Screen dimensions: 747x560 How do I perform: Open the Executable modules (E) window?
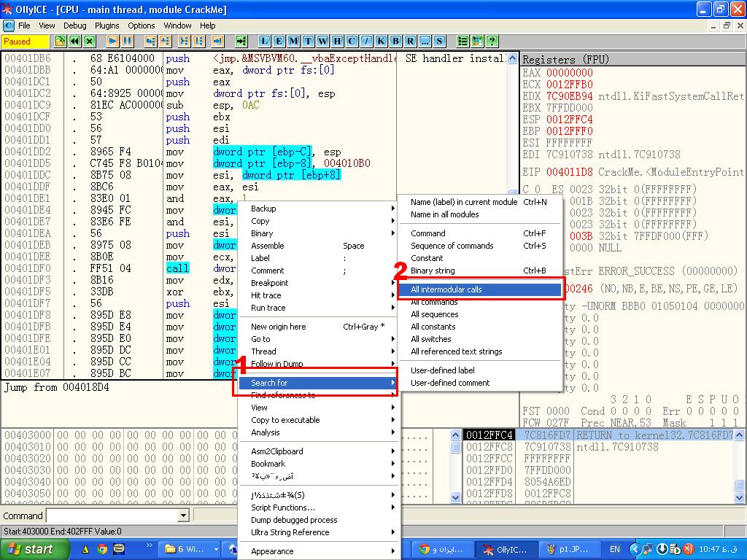(x=279, y=42)
